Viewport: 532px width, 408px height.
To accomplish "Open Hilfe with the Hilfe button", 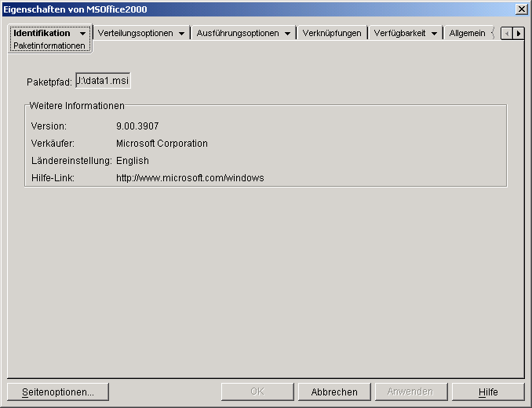I will tap(488, 392).
